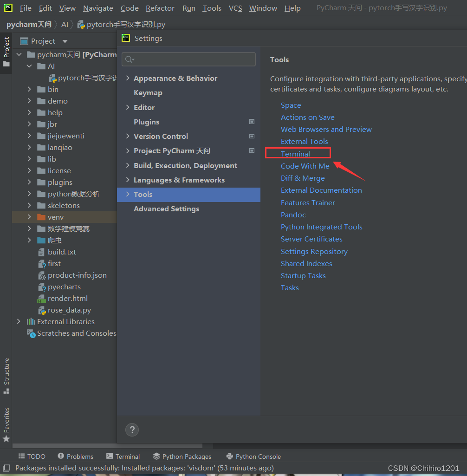Open the Structure sidebar tab
The width and height of the screenshot is (467, 476).
coord(6,376)
